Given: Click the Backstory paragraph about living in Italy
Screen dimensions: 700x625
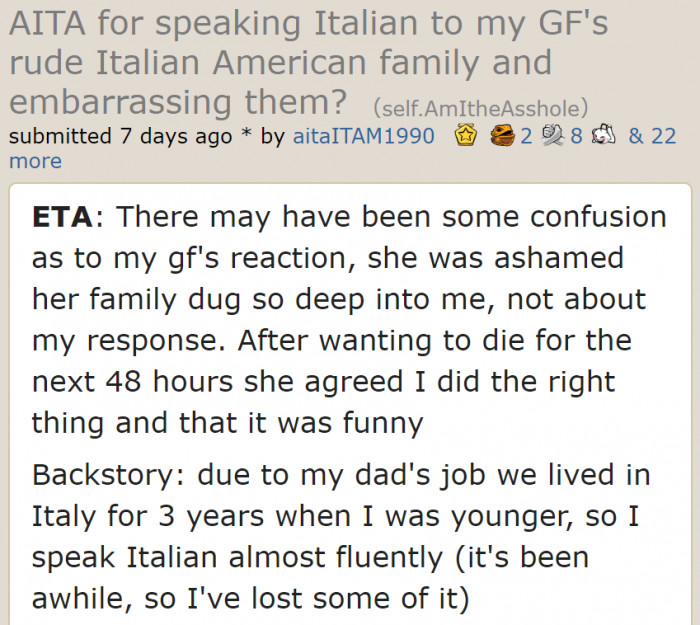Looking at the screenshot, I should coord(342,535).
